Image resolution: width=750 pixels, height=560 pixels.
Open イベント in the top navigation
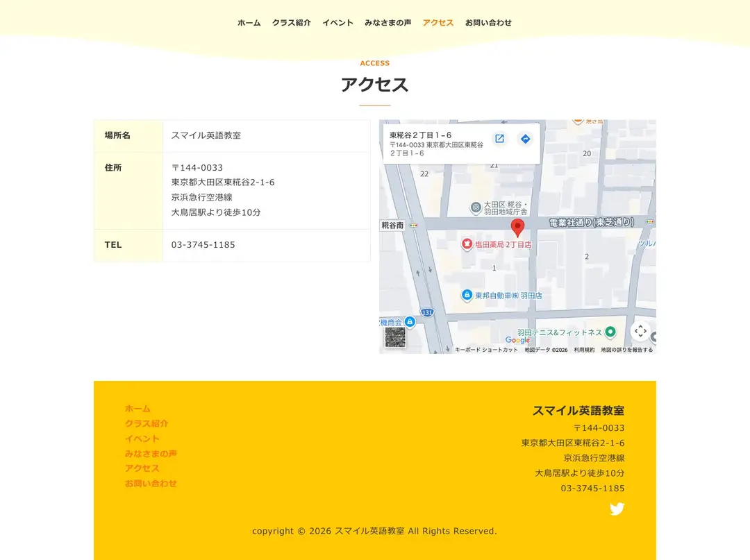(x=337, y=22)
